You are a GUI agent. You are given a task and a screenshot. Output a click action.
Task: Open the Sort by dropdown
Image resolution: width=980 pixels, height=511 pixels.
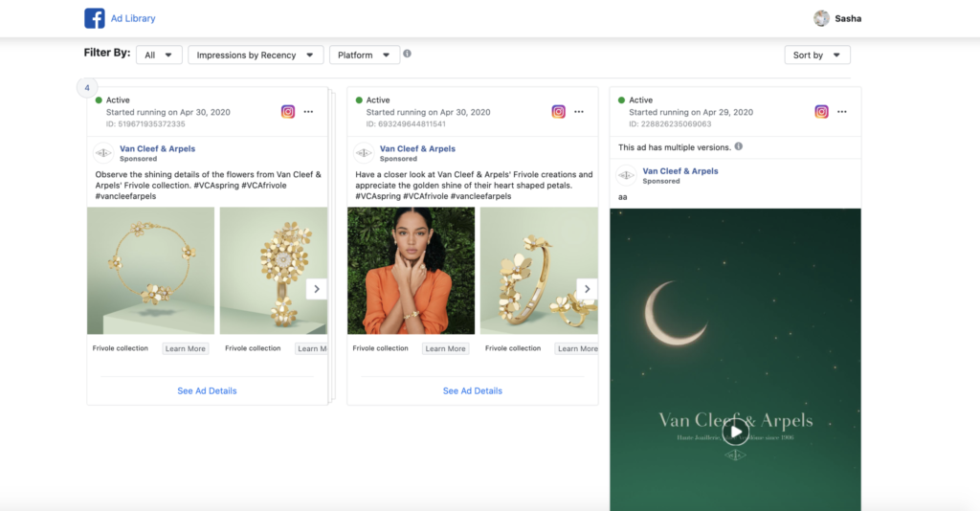pos(817,55)
